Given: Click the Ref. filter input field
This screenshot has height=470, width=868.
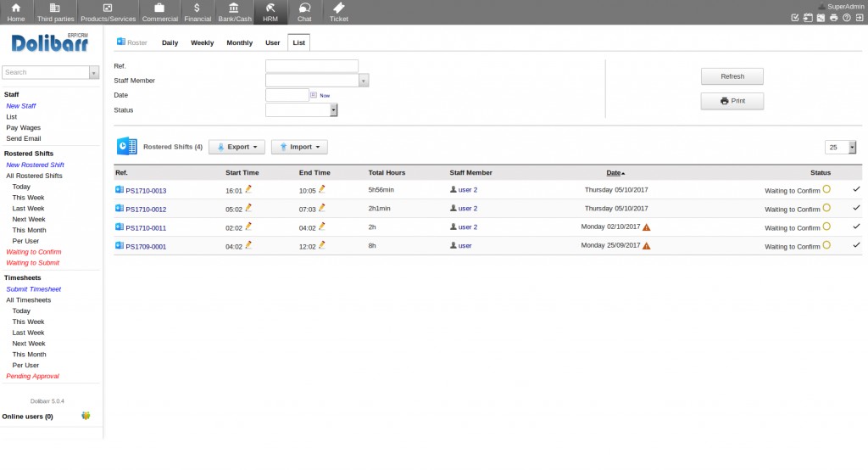Looking at the screenshot, I should [x=312, y=66].
